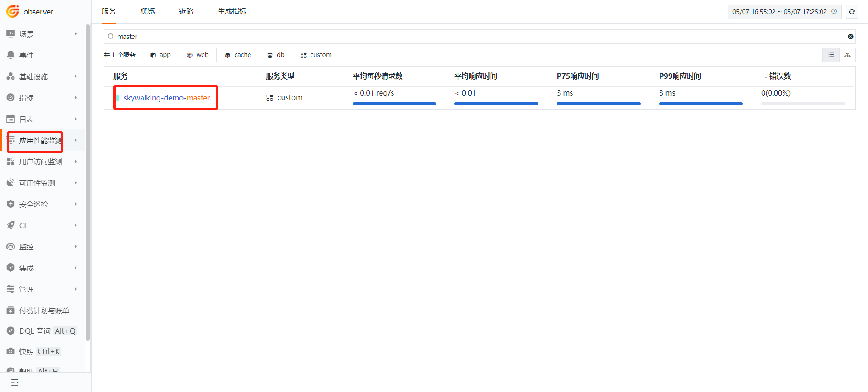Viewport: 868px width, 392px height.
Task: Click the CI rocket icon
Action: (11, 225)
